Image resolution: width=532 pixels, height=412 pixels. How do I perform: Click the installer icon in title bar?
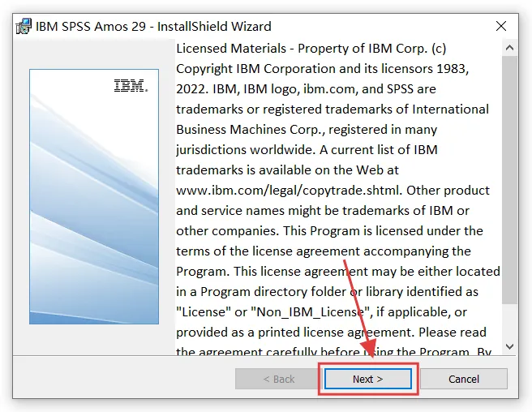click(24, 27)
